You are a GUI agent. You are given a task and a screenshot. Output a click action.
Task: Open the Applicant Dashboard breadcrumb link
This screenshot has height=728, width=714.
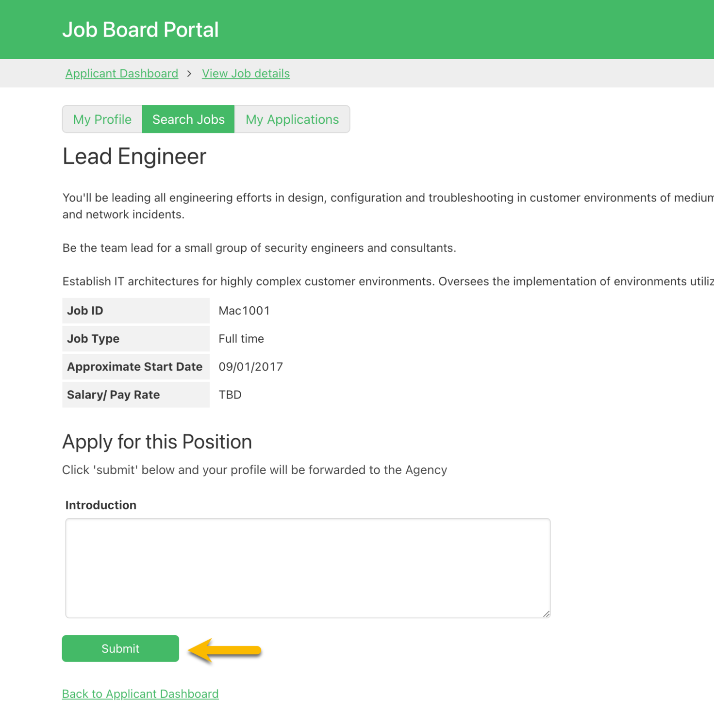(x=121, y=73)
